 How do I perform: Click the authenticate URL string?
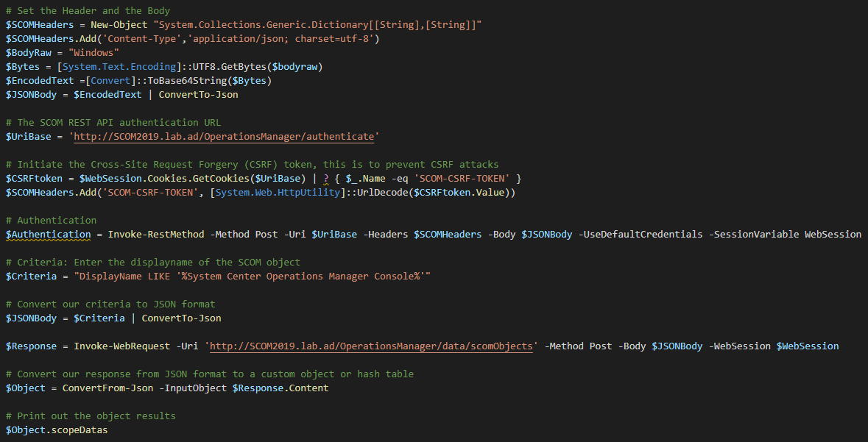click(225, 137)
